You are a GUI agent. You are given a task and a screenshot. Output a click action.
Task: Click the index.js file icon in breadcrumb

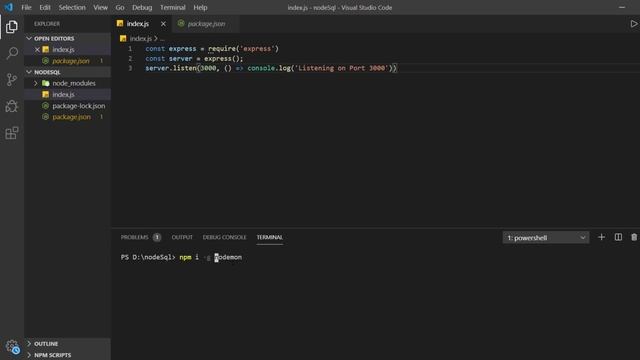pos(123,38)
